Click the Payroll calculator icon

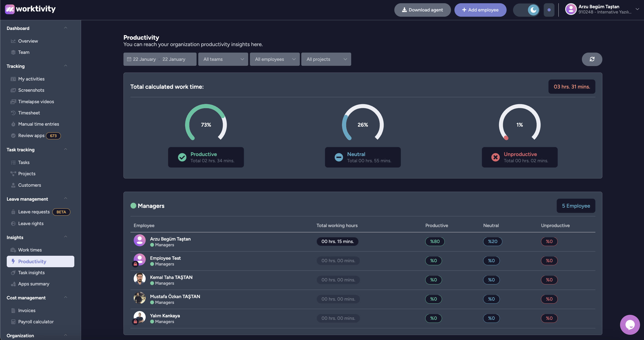[x=13, y=322]
